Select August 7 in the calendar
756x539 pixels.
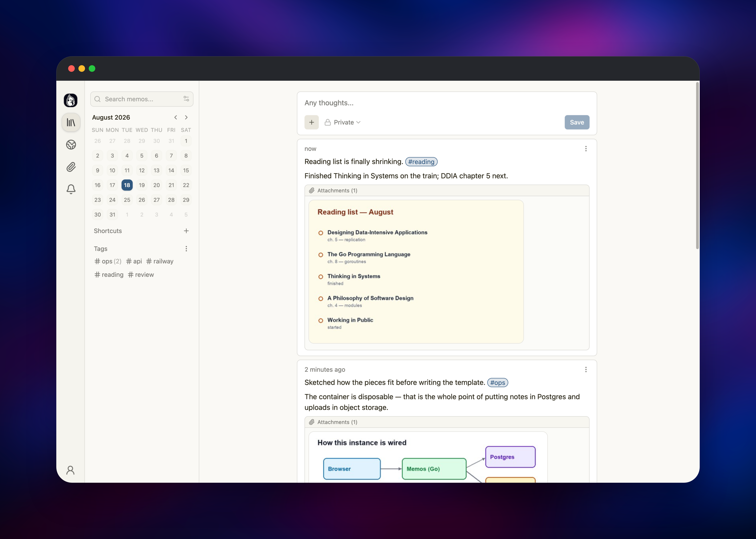171,156
